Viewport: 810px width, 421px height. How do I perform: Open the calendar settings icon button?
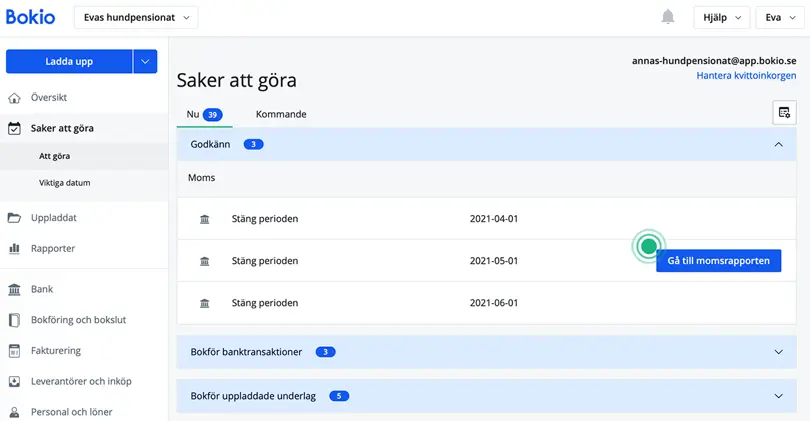pos(784,112)
